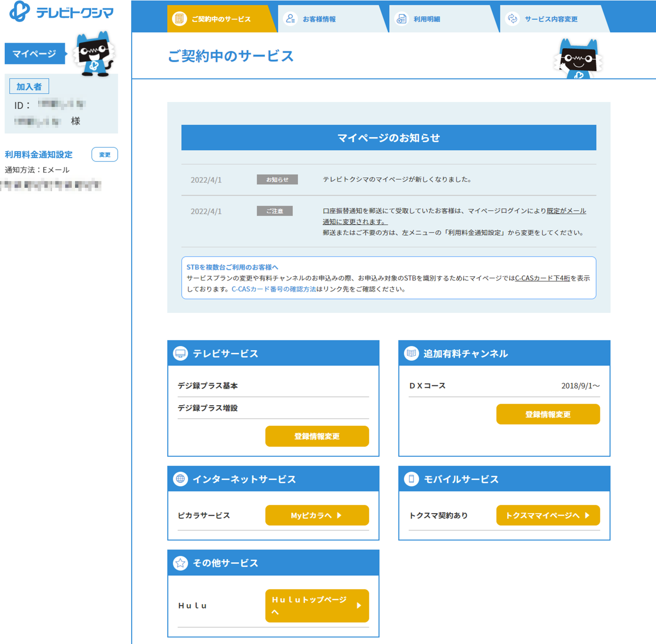Click the Hulu service label
Image resolution: width=656 pixels, height=644 pixels.
[x=193, y=605]
